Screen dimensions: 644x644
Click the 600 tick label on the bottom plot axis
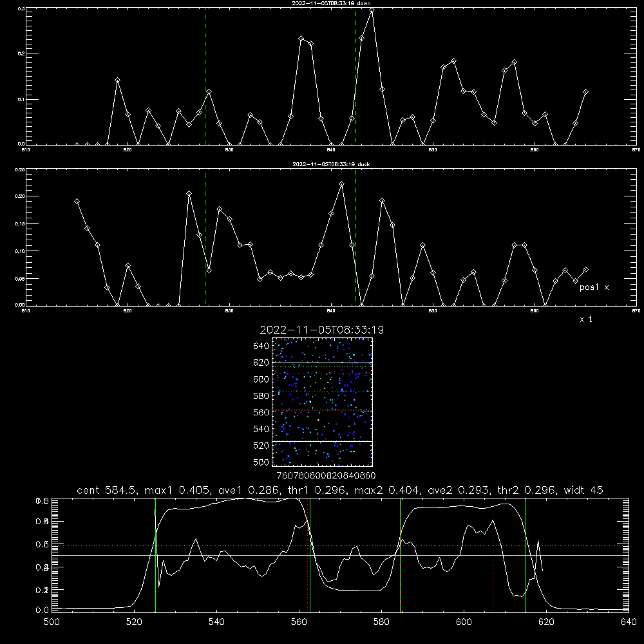(464, 622)
